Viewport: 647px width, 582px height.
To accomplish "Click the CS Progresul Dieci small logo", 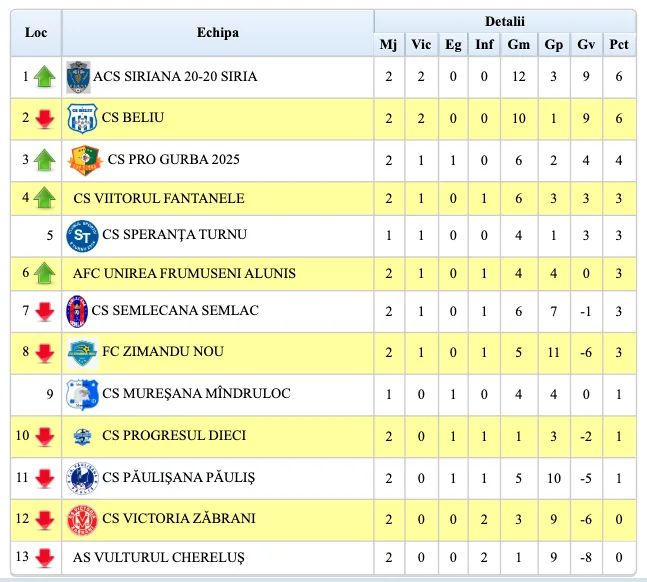I will (82, 436).
